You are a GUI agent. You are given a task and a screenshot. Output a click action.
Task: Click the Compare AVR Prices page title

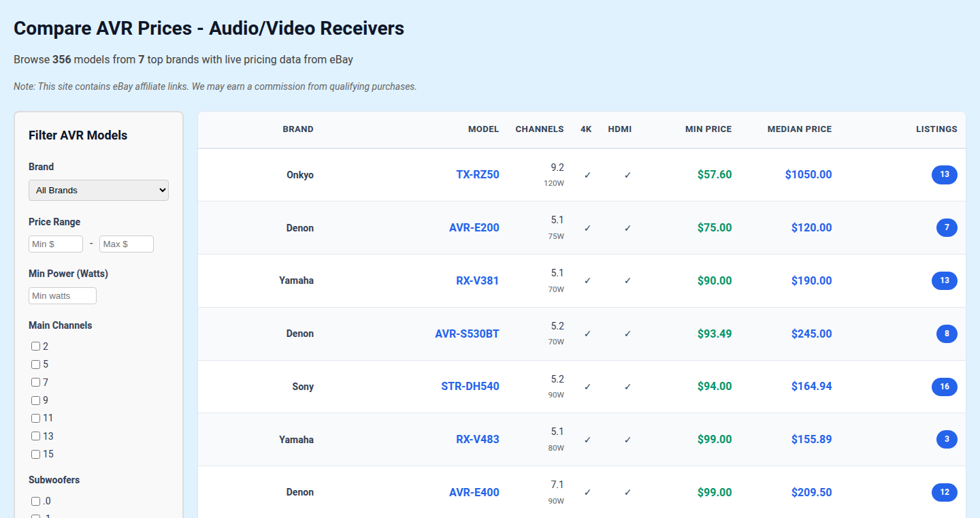(x=209, y=29)
